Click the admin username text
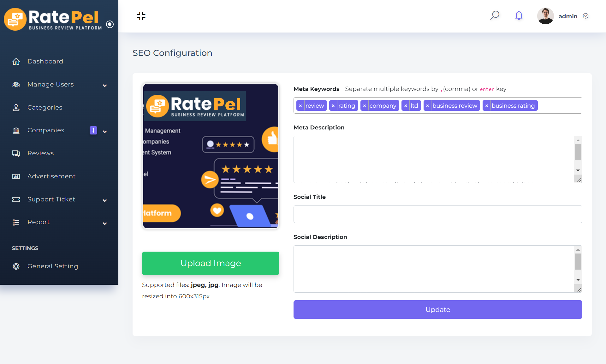 568,16
